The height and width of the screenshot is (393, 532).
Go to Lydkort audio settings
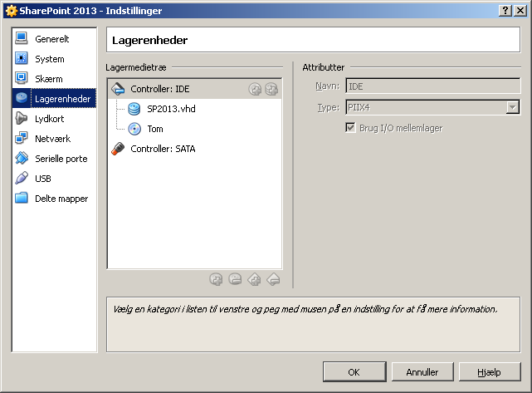click(x=49, y=119)
